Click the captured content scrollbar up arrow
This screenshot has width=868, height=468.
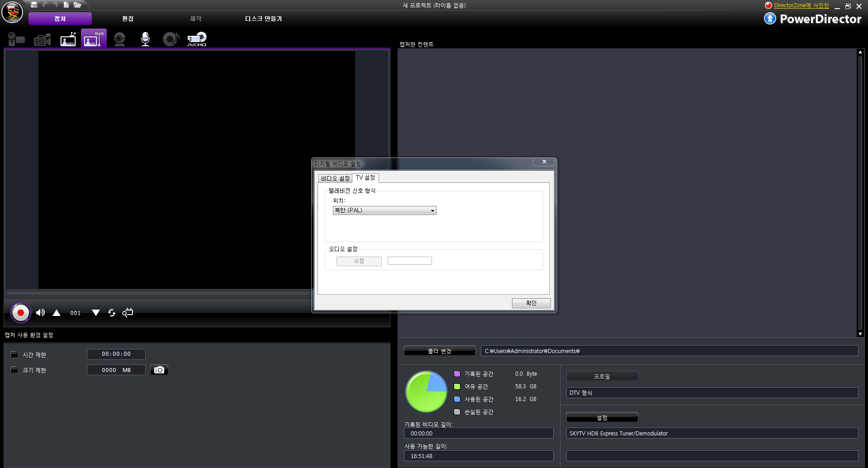coord(860,52)
